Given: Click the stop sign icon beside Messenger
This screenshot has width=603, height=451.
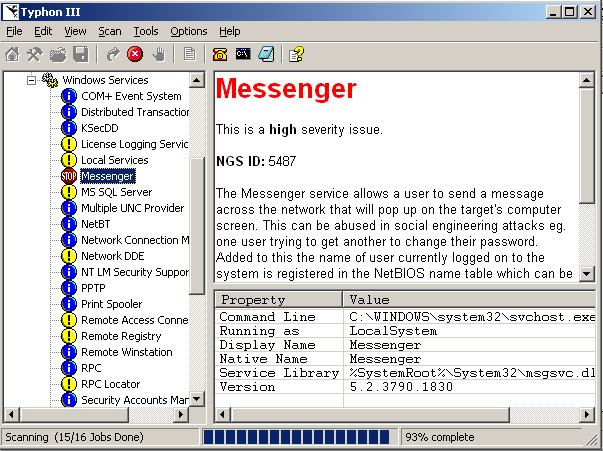Looking at the screenshot, I should click(69, 176).
